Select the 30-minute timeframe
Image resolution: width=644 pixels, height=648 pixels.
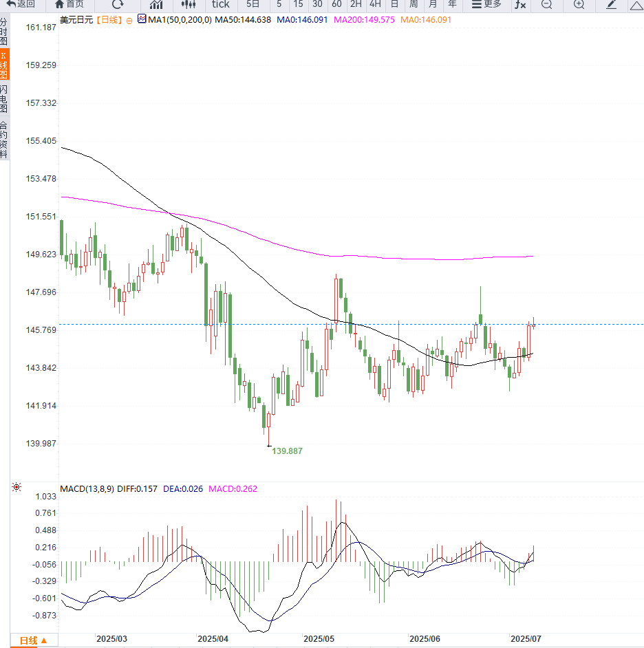[x=317, y=4]
